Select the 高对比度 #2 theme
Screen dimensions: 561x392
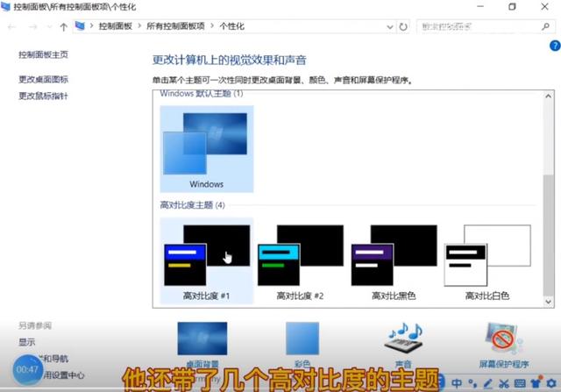pyautogui.click(x=300, y=261)
